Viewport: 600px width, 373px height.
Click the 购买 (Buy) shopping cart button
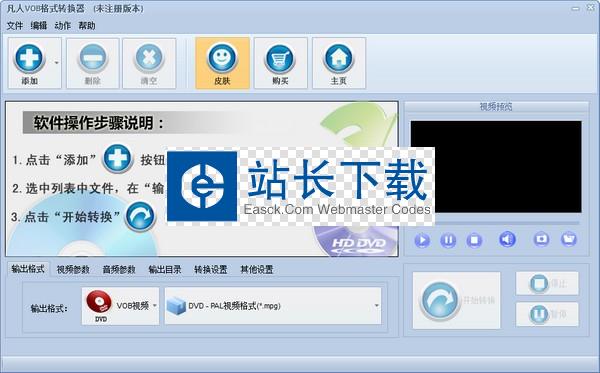(x=280, y=63)
